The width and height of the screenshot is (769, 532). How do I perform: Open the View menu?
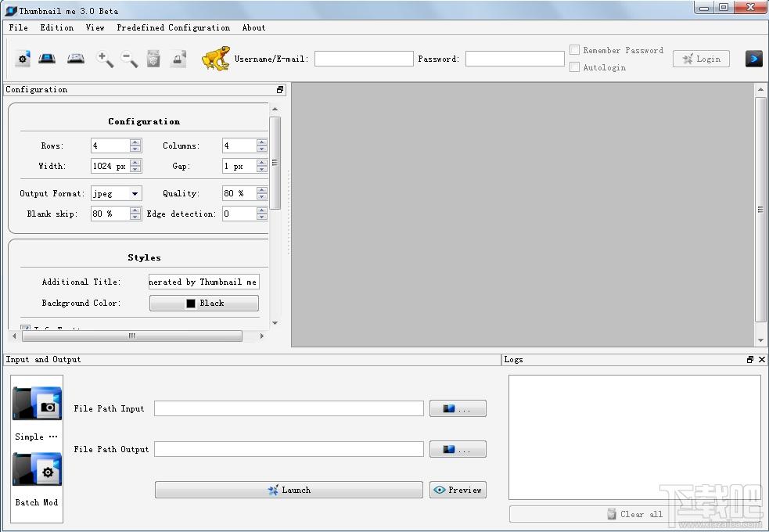click(95, 27)
